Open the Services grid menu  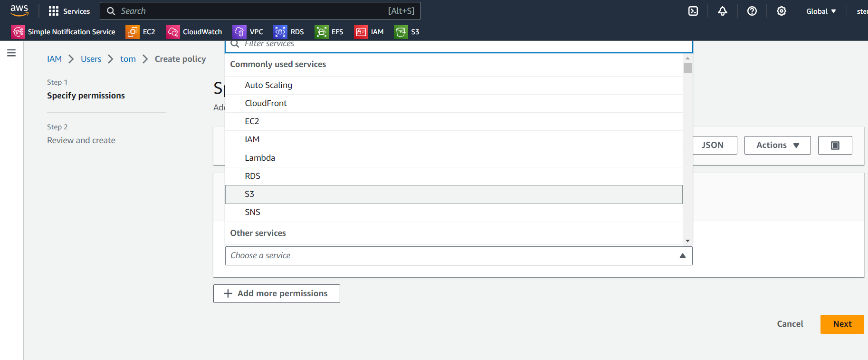click(x=69, y=11)
